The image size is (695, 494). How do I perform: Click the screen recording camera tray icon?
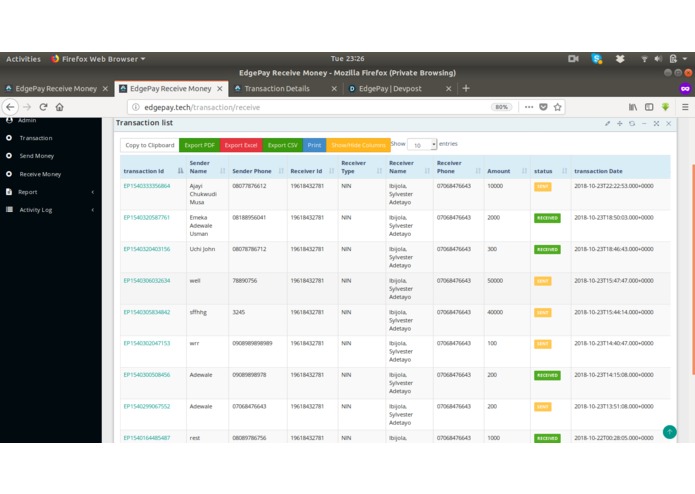(x=573, y=59)
